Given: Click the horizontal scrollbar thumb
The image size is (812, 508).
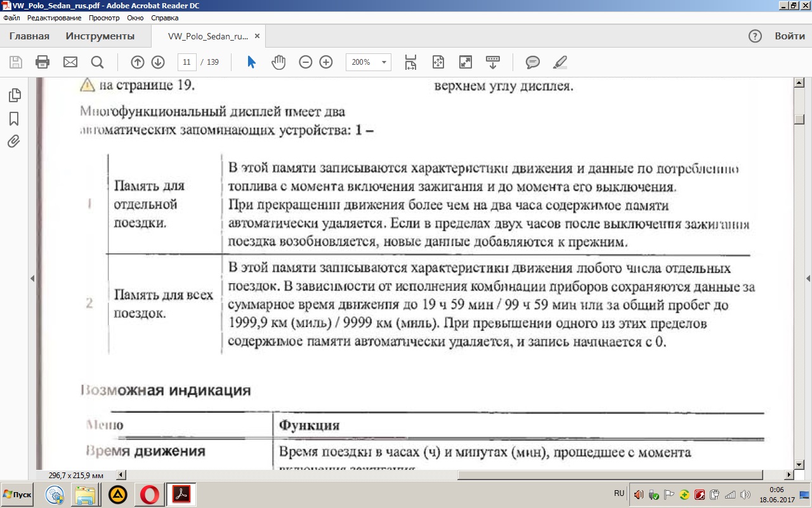Looking at the screenshot, I should pos(610,475).
